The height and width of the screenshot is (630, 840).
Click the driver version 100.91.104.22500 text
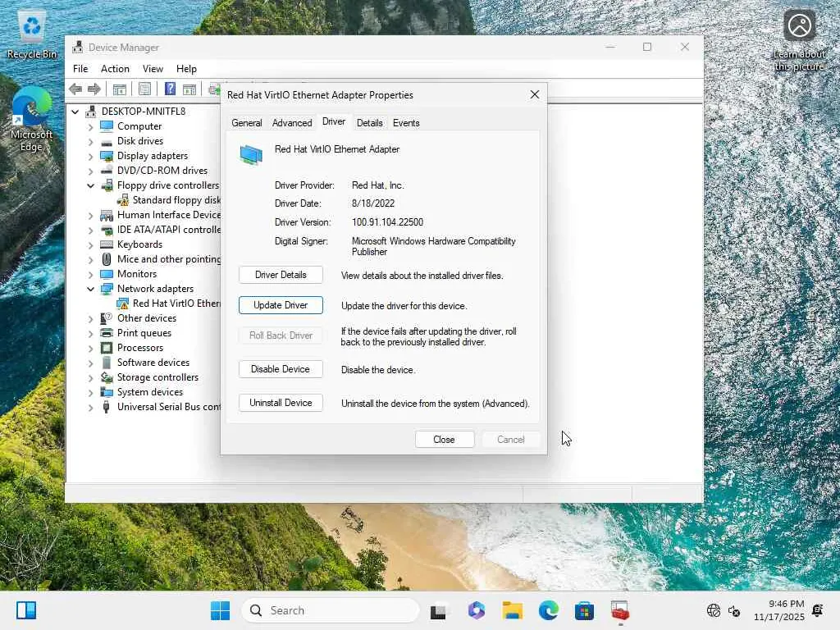point(387,221)
